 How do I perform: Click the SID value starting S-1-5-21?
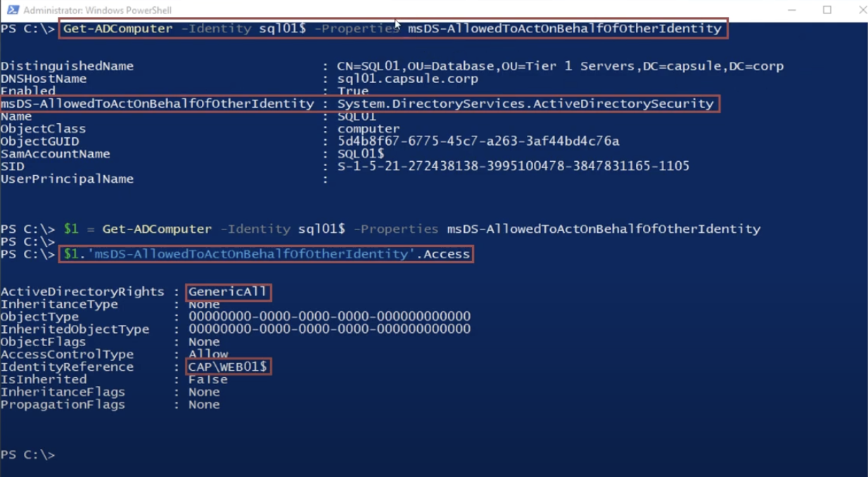click(513, 167)
